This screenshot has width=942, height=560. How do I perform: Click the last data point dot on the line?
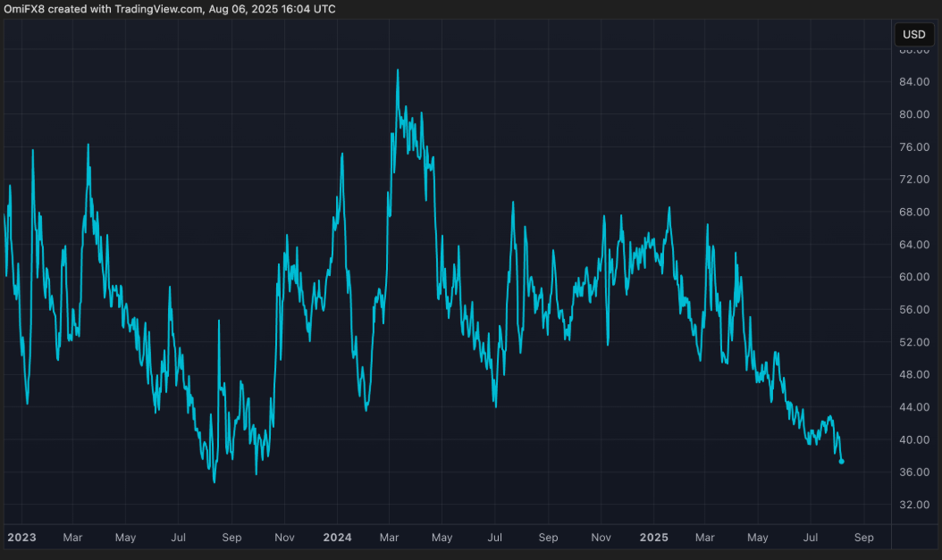click(x=841, y=462)
